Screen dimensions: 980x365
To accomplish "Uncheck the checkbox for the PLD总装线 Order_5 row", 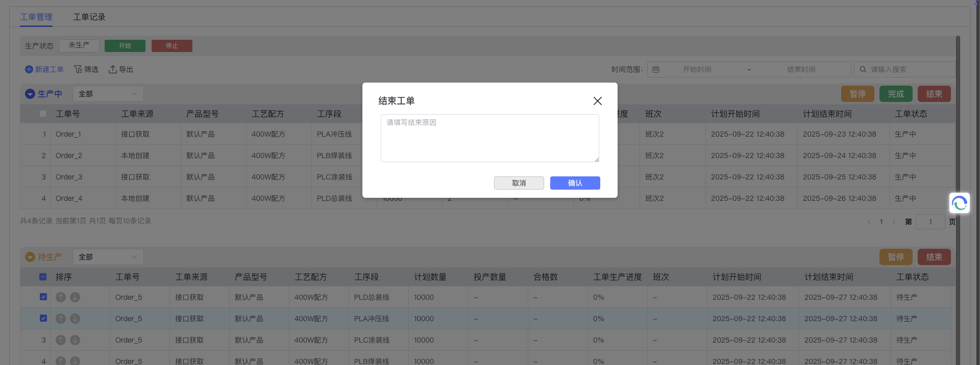I will coord(43,297).
